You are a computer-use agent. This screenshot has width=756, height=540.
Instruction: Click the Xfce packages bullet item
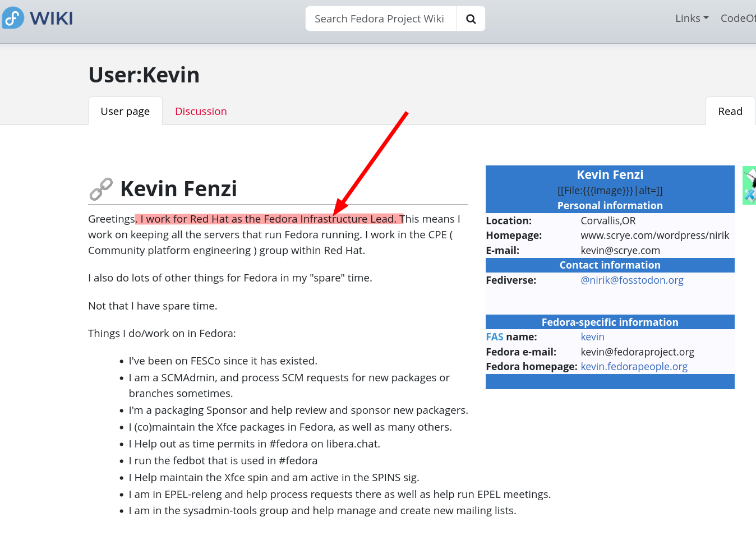tap(291, 427)
